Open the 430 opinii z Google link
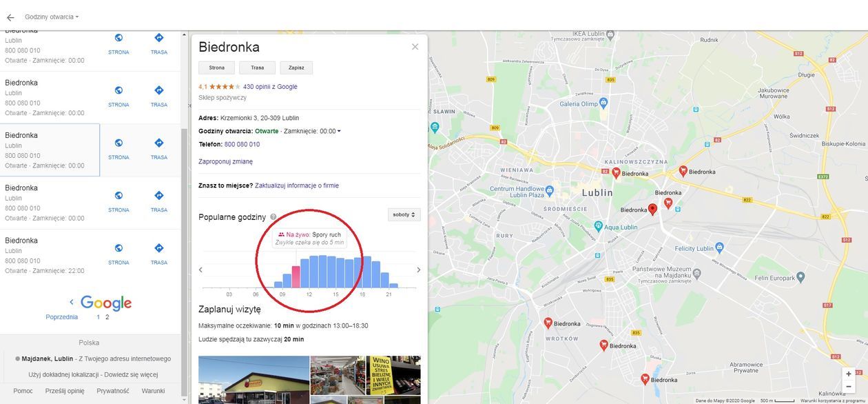 coord(270,87)
